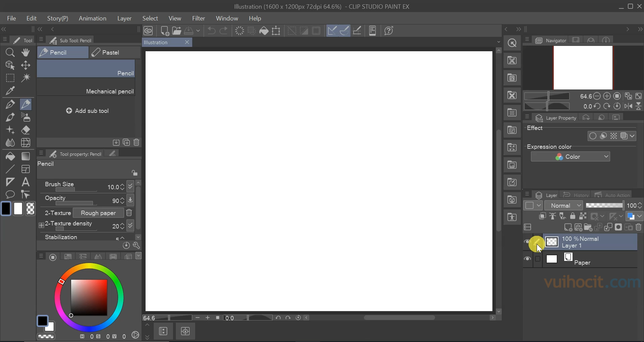Expand the 2-Texture density options
Screen dimensions: 644x342
coord(41,225)
